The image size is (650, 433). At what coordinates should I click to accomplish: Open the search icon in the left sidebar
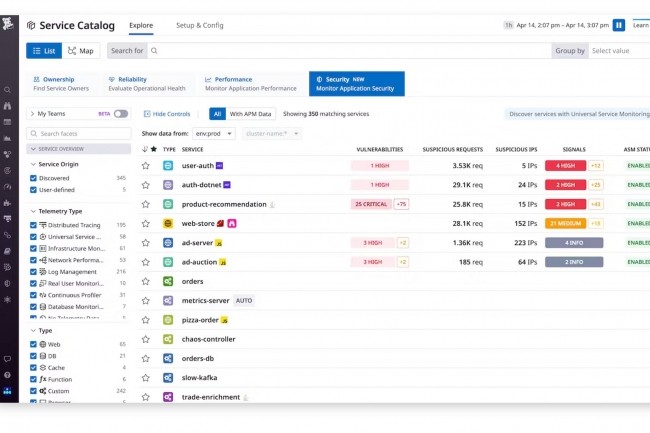pos(7,90)
